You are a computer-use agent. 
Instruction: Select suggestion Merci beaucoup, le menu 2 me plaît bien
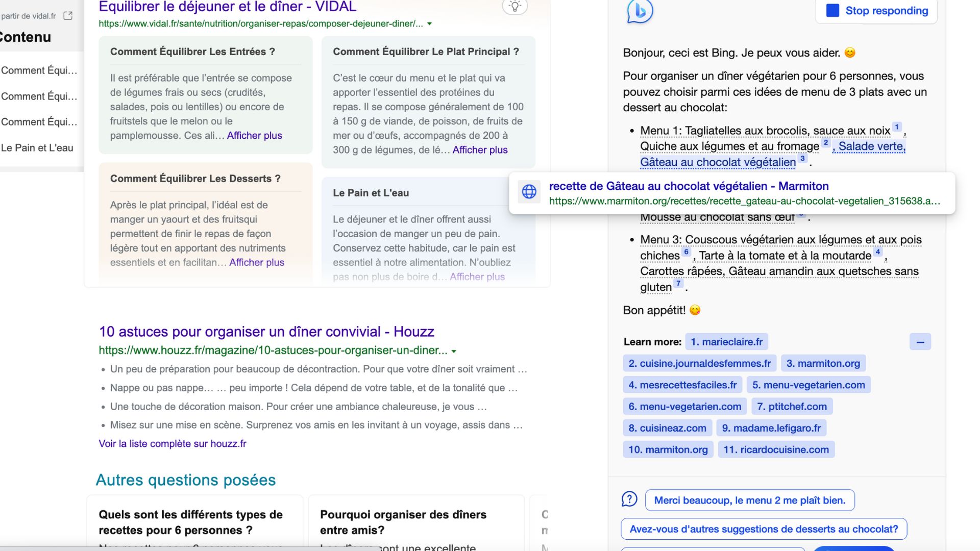pos(750,500)
